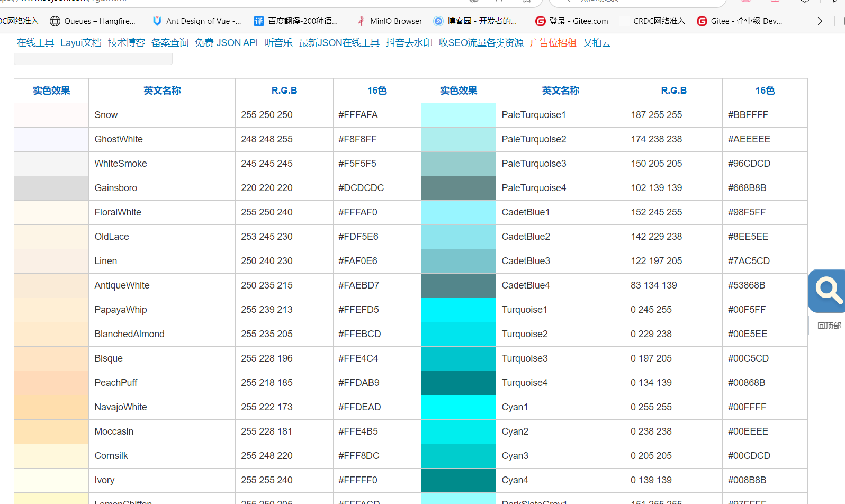Click the '#F5F5F5' hex code
The image size is (845, 504).
point(357,164)
